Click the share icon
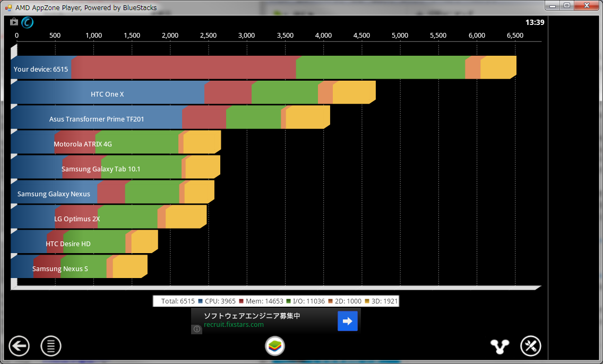Viewport: 603px width, 364px height. (499, 346)
